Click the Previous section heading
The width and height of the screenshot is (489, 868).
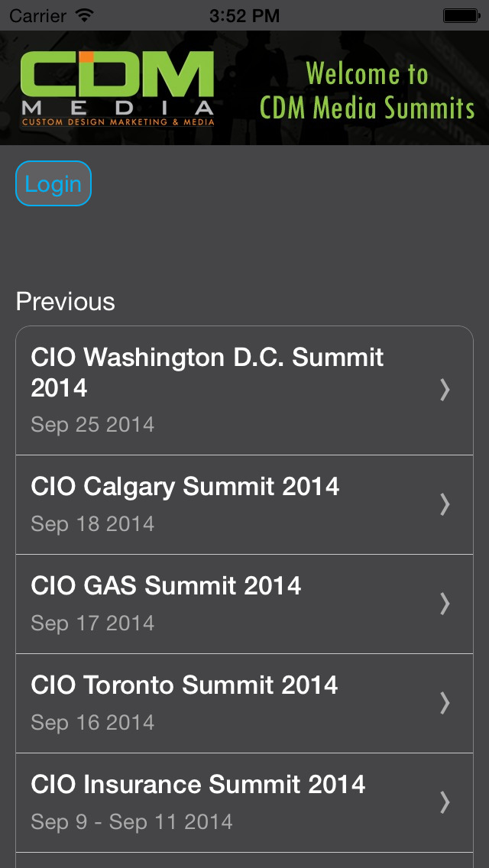tap(66, 302)
